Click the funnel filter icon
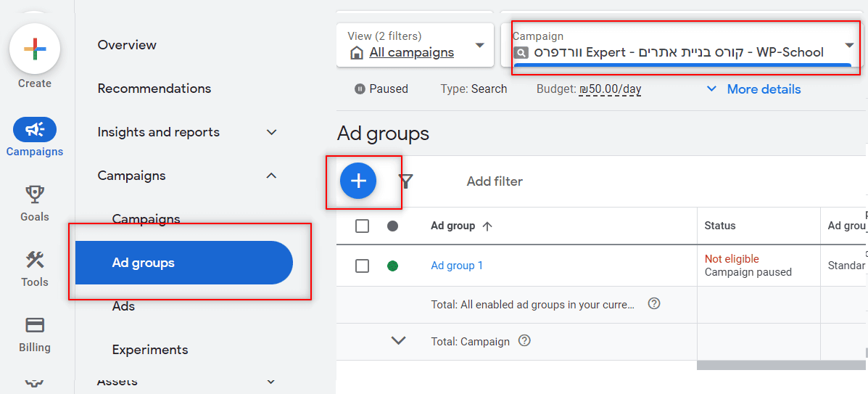Image resolution: width=868 pixels, height=394 pixels. coord(406,181)
